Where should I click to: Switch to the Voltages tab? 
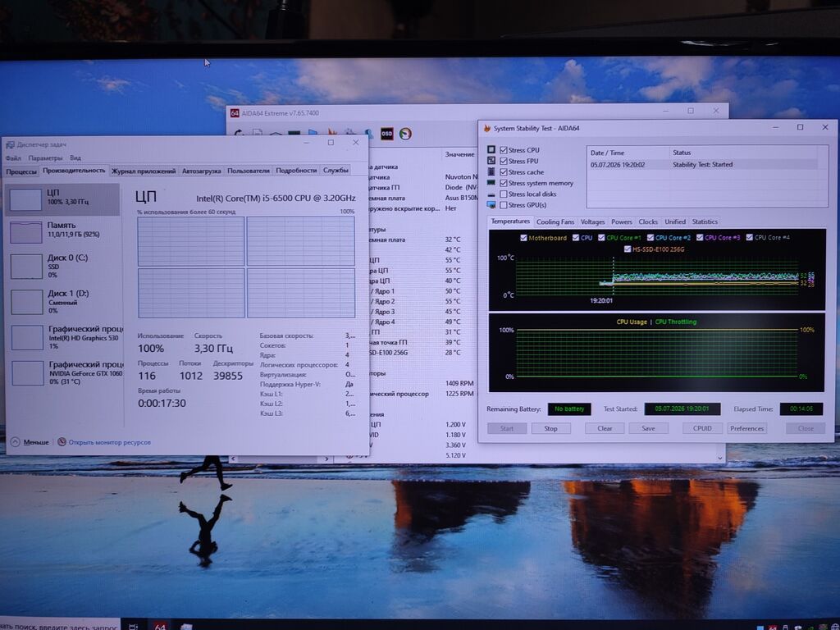pos(592,221)
